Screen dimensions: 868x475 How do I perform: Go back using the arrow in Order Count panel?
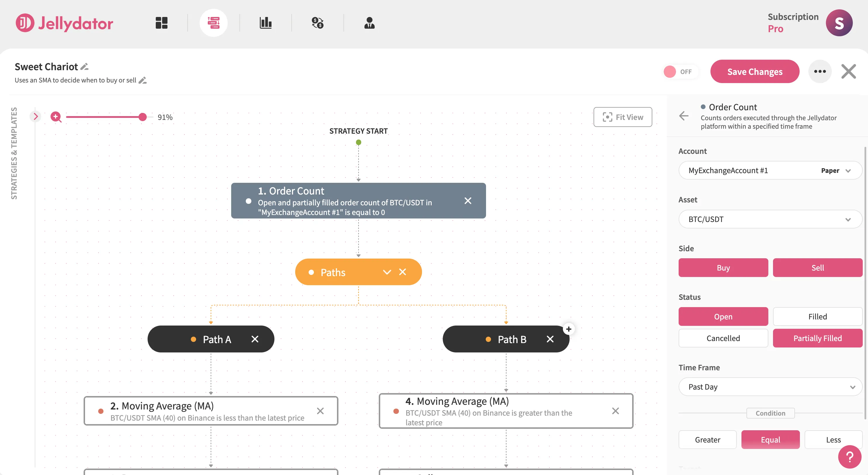click(684, 116)
